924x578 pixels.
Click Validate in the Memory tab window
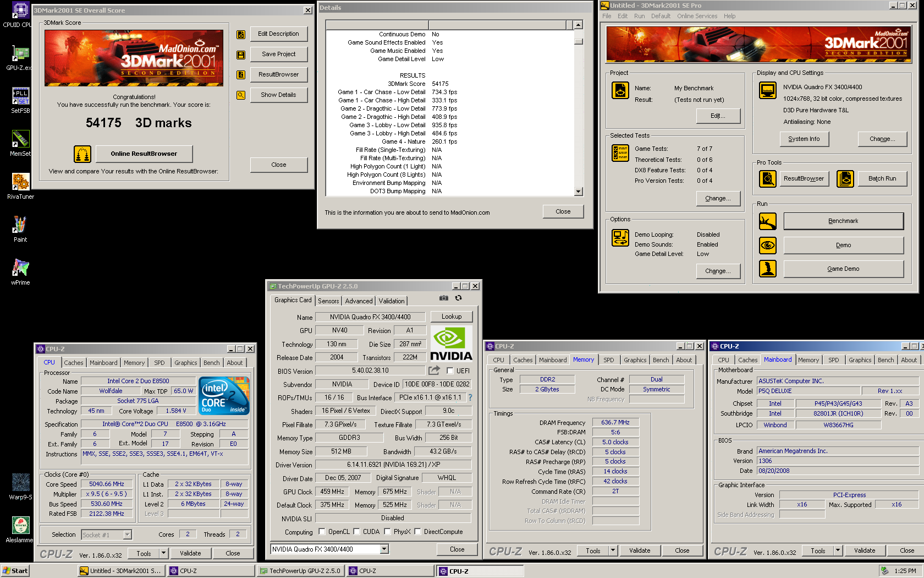(x=640, y=551)
